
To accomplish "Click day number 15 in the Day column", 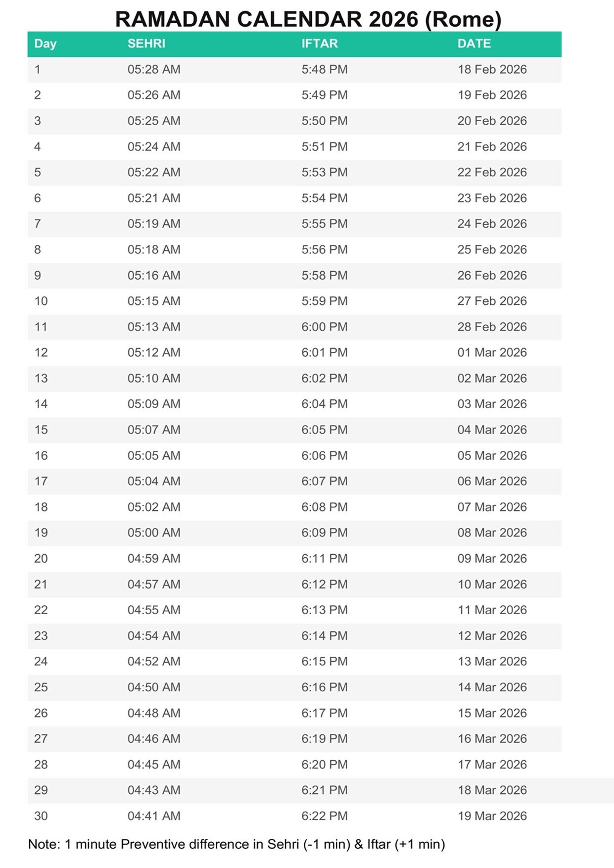I will point(41,430).
